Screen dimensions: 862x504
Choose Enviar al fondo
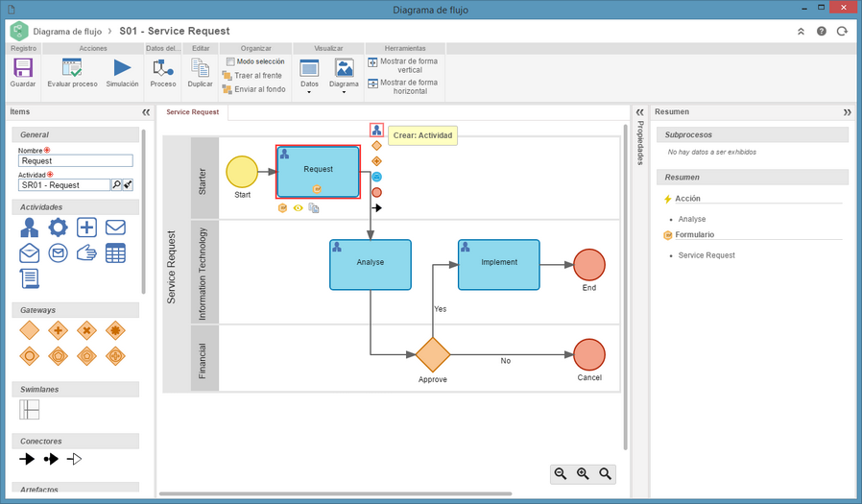click(x=254, y=89)
